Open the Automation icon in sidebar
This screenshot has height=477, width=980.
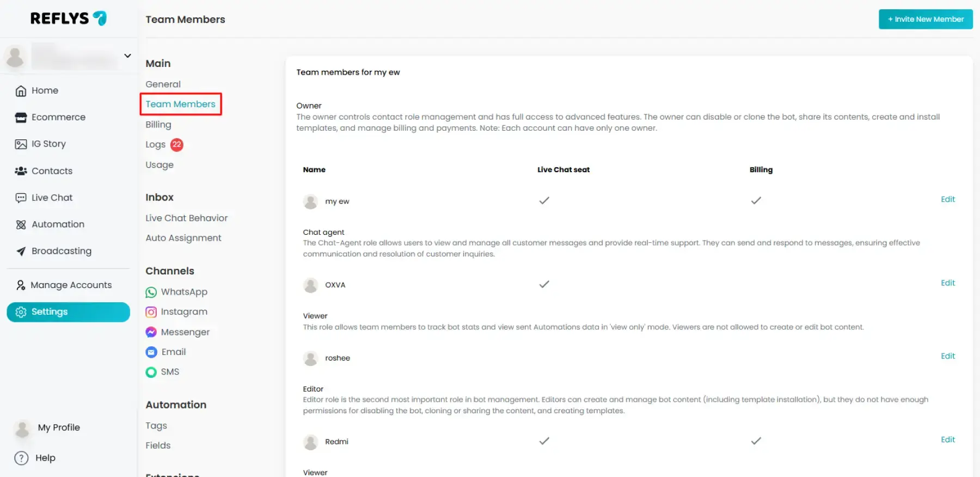tap(21, 224)
